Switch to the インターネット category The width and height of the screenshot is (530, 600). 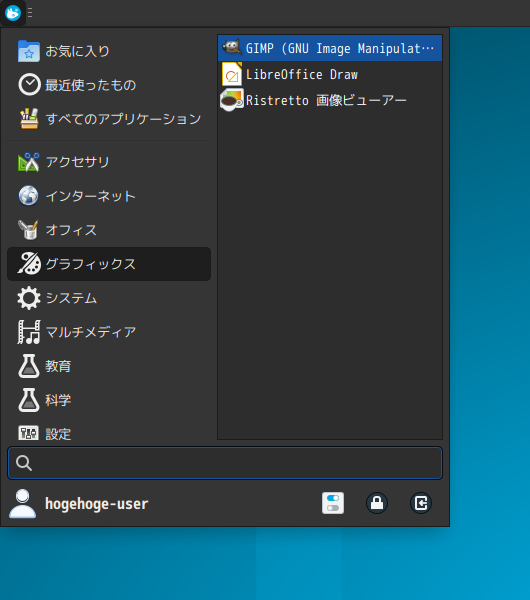tap(109, 196)
